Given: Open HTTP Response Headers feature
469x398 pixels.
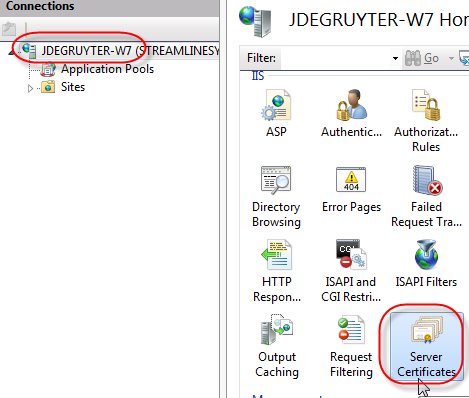Looking at the screenshot, I should (x=277, y=271).
